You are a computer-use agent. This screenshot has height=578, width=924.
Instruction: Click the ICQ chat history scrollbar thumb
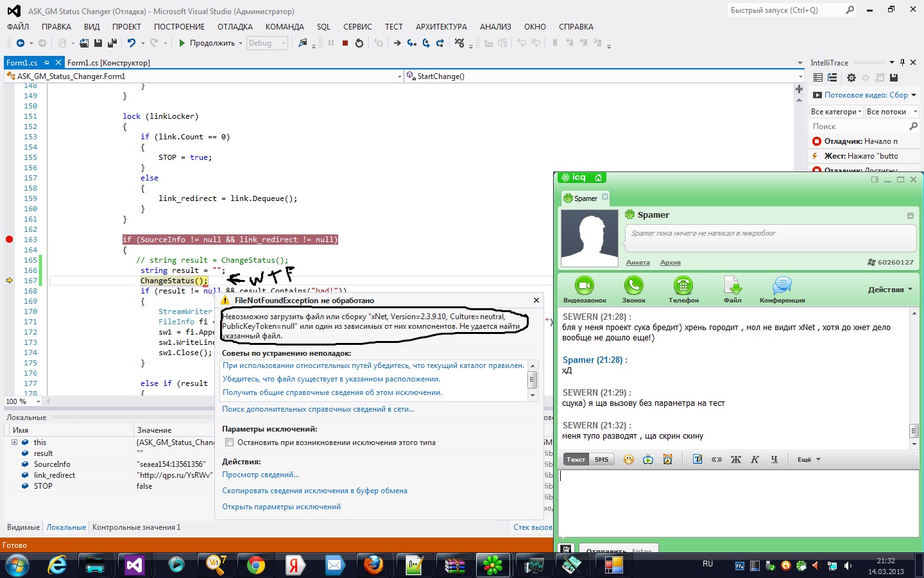914,430
